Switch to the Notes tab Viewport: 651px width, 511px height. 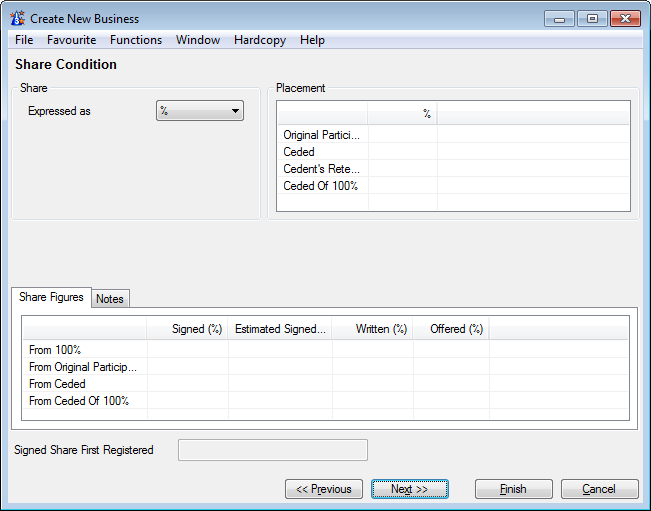[110, 299]
